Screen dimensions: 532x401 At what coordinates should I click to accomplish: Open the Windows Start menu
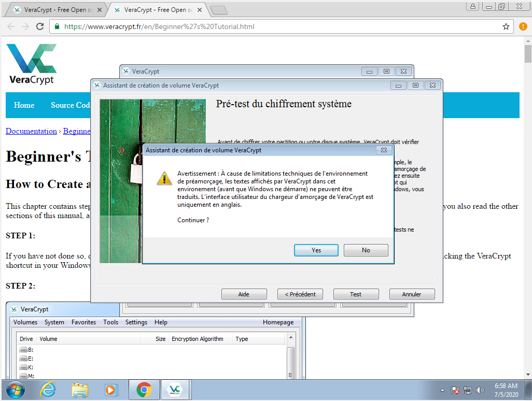[x=16, y=390]
